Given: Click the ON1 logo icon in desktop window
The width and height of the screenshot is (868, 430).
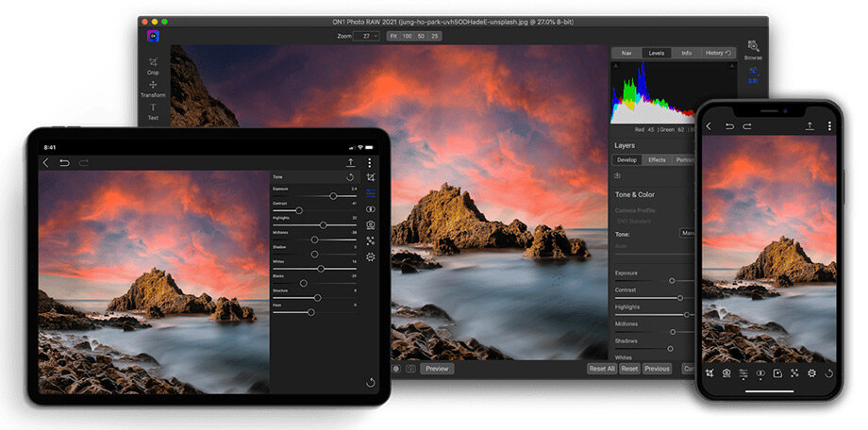Looking at the screenshot, I should [154, 36].
